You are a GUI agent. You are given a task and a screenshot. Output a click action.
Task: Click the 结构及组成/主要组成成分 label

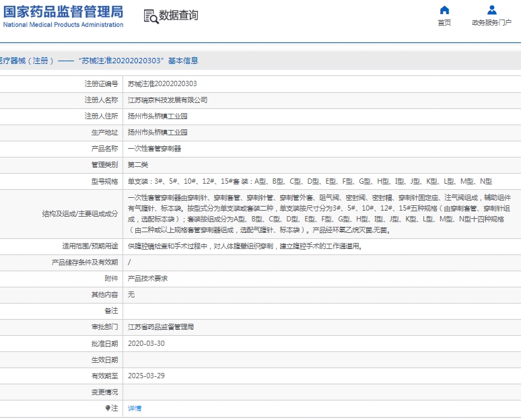80,213
